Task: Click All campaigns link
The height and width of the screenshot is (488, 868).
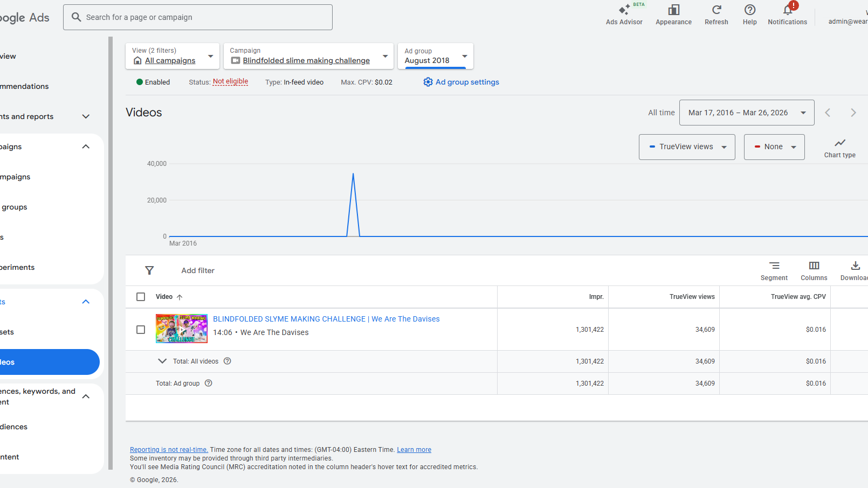Action: pyautogui.click(x=170, y=60)
